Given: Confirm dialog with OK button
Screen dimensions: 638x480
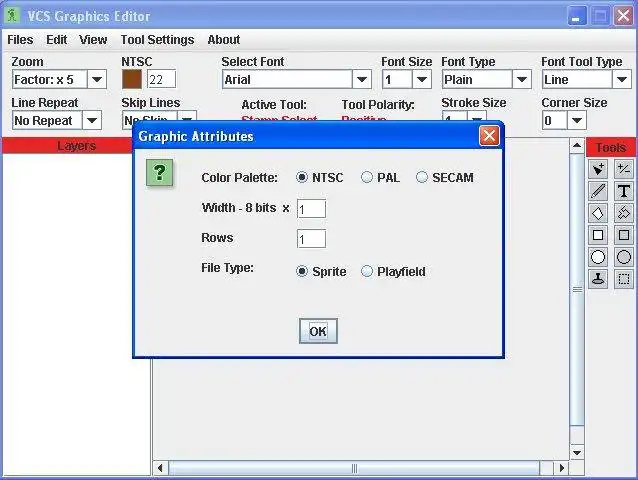Looking at the screenshot, I should click(x=318, y=331).
